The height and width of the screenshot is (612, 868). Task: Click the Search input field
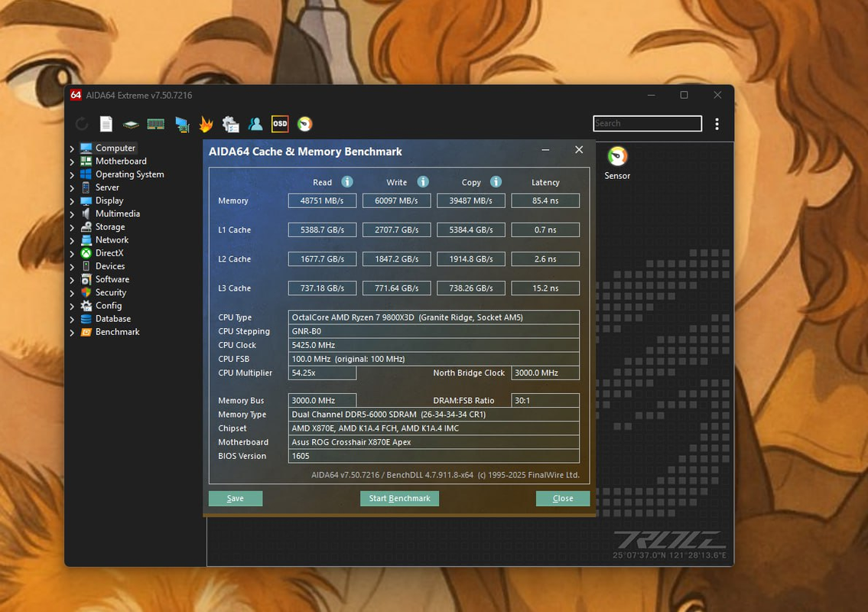[647, 123]
